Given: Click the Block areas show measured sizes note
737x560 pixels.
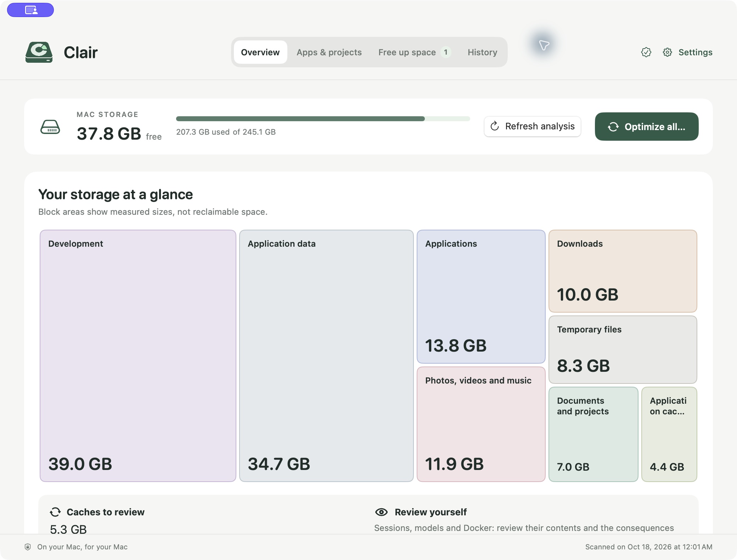Looking at the screenshot, I should pos(153,212).
